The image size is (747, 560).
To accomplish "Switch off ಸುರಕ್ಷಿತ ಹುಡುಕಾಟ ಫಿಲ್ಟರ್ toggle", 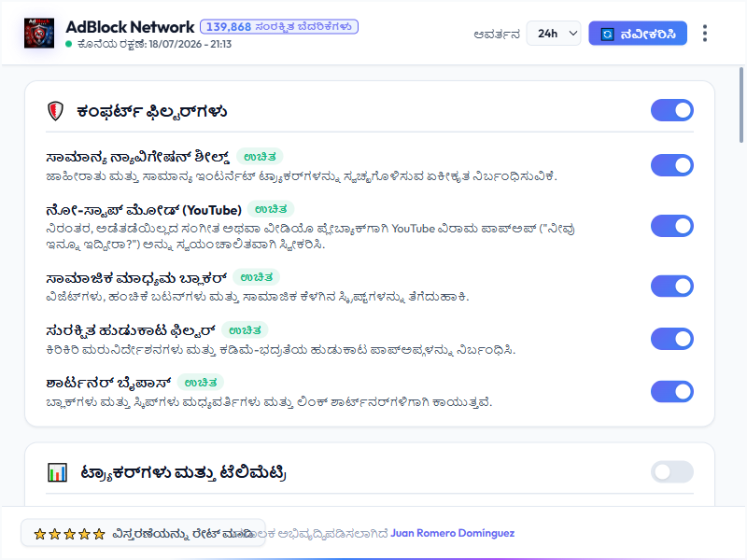I will coord(671,339).
